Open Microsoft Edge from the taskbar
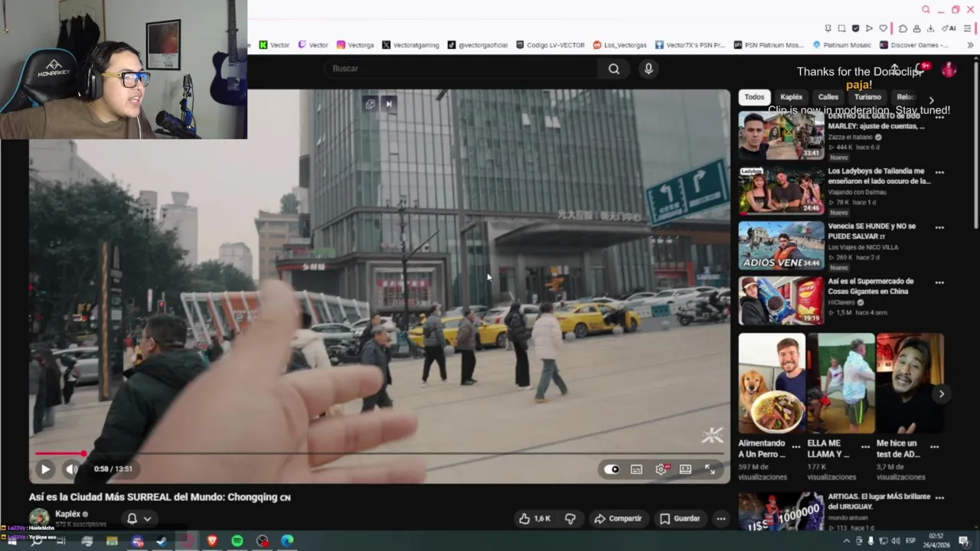This screenshot has height=551, width=980. click(x=287, y=541)
